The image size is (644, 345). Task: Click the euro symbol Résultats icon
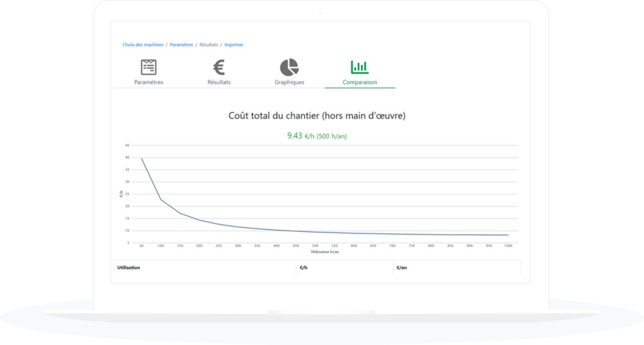(219, 67)
